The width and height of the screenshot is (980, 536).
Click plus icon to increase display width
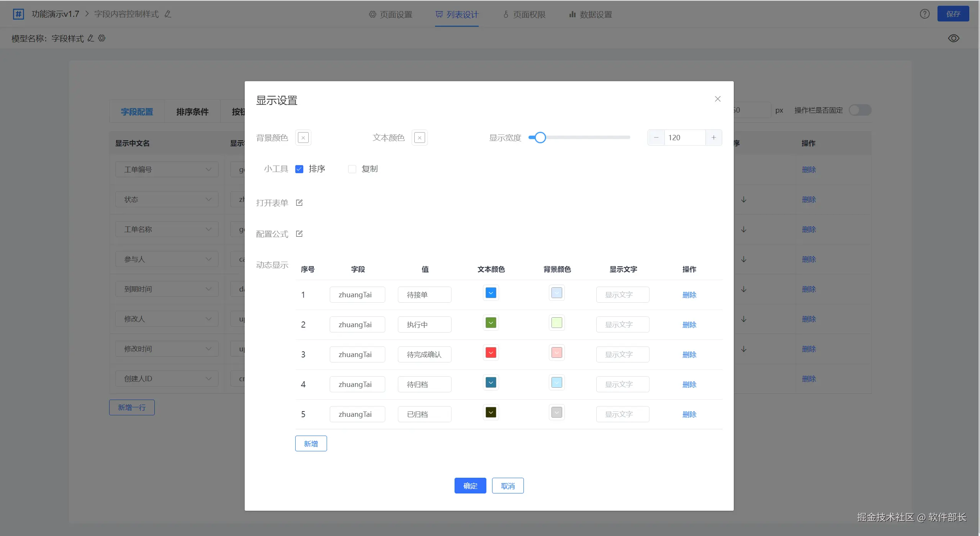click(x=713, y=138)
